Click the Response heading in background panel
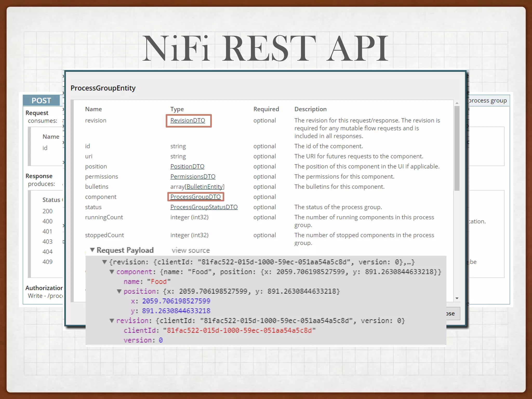The width and height of the screenshot is (532, 399). (39, 176)
